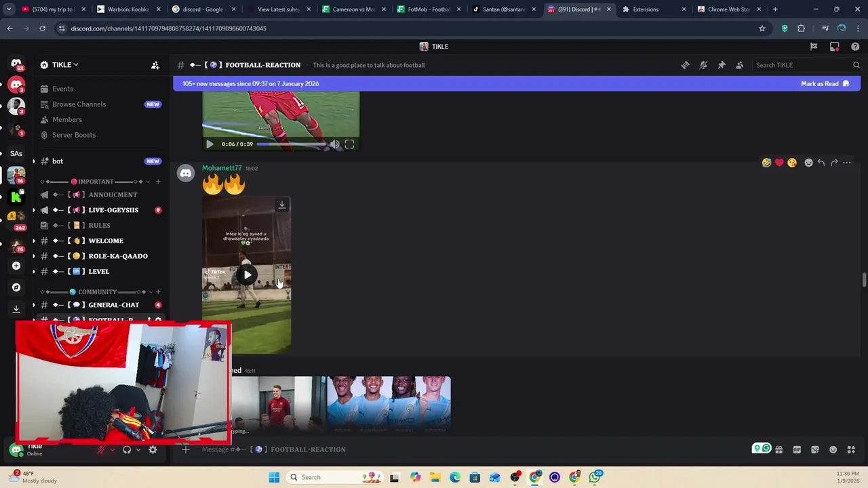
Task: Add channel to IMPORTANT category plus
Action: click(x=158, y=182)
